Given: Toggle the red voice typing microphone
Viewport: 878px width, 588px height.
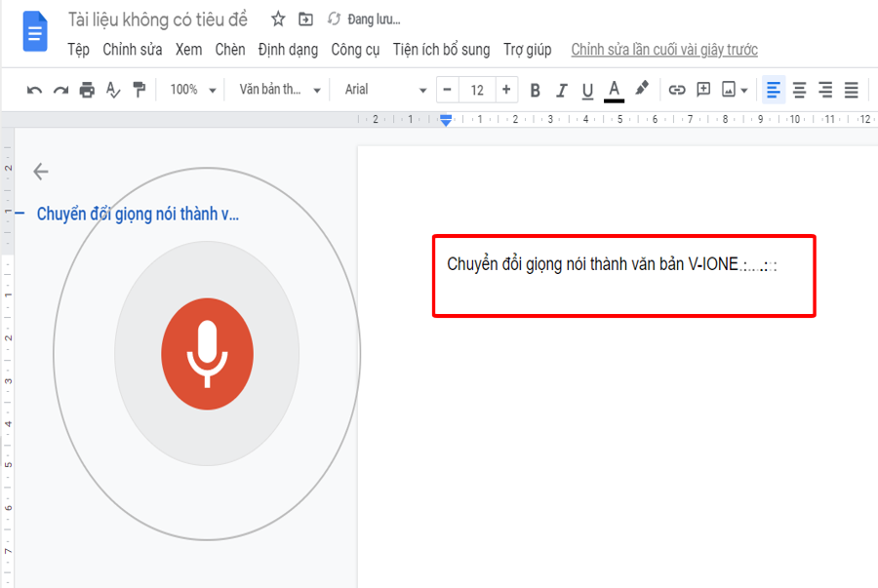Looking at the screenshot, I should pyautogui.click(x=207, y=354).
